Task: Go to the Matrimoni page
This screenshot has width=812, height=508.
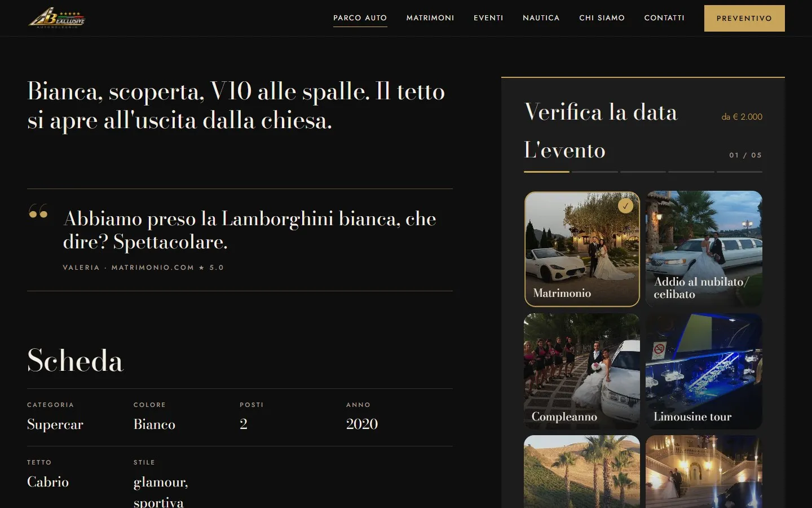Action: [x=430, y=18]
